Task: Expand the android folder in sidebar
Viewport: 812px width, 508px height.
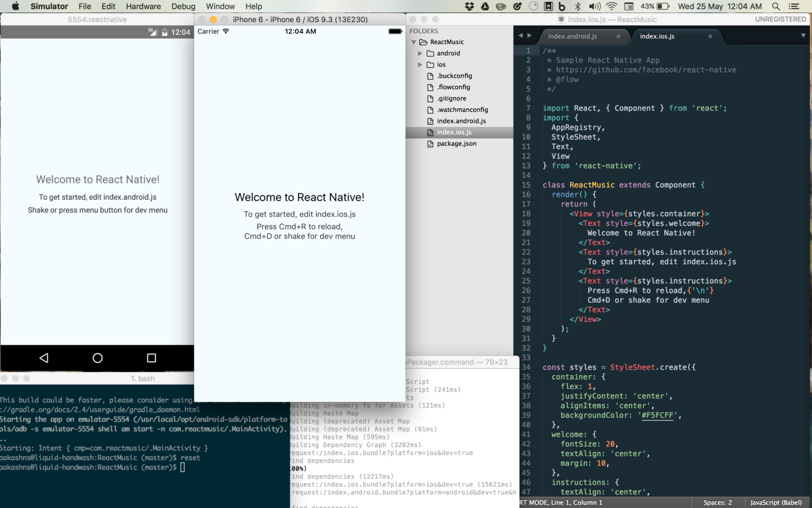Action: coord(420,53)
